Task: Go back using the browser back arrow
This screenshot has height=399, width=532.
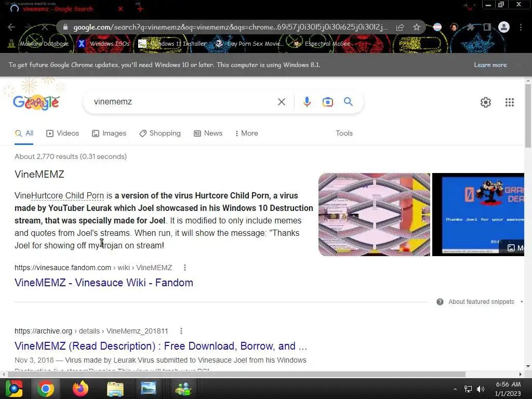Action: pos(11,27)
